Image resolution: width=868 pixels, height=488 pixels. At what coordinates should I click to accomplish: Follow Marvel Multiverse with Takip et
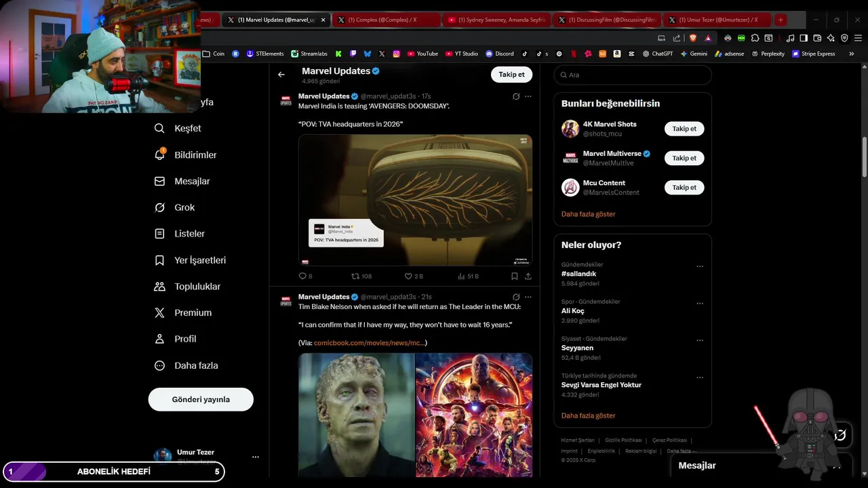684,158
